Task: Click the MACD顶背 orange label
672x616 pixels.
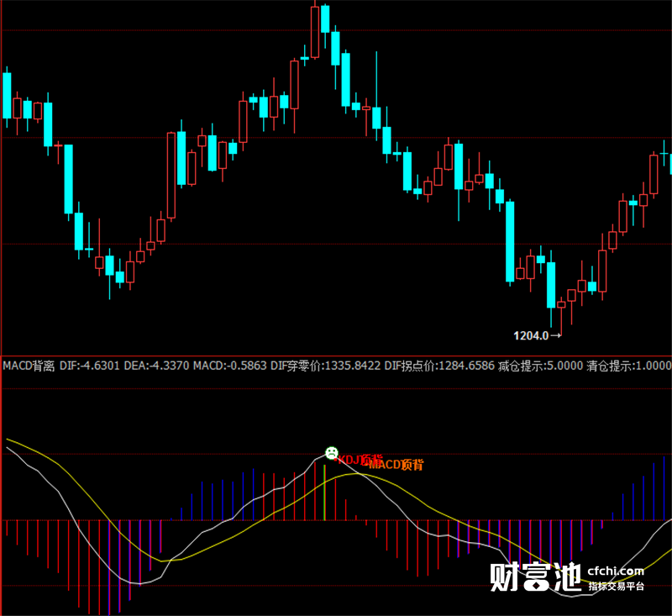Action: (396, 464)
